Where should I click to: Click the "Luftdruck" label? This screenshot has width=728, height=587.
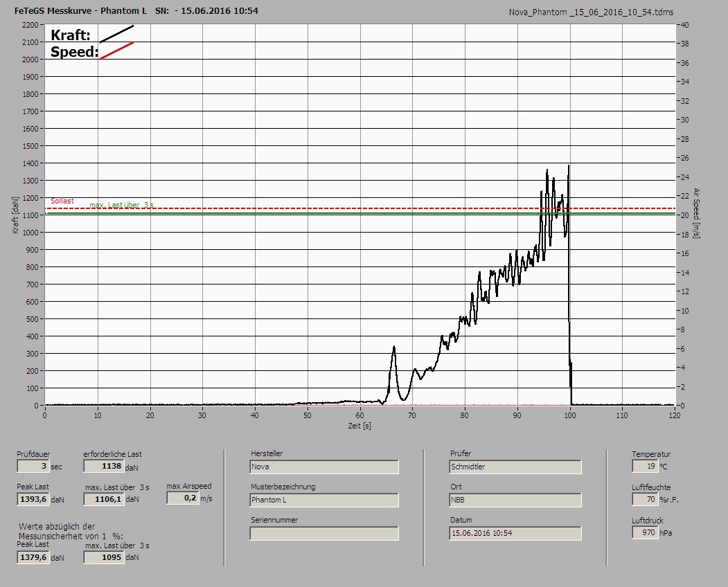click(x=648, y=520)
